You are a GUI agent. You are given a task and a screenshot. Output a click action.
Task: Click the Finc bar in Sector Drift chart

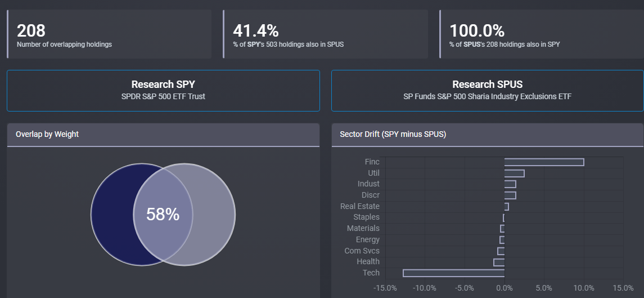tap(544, 162)
